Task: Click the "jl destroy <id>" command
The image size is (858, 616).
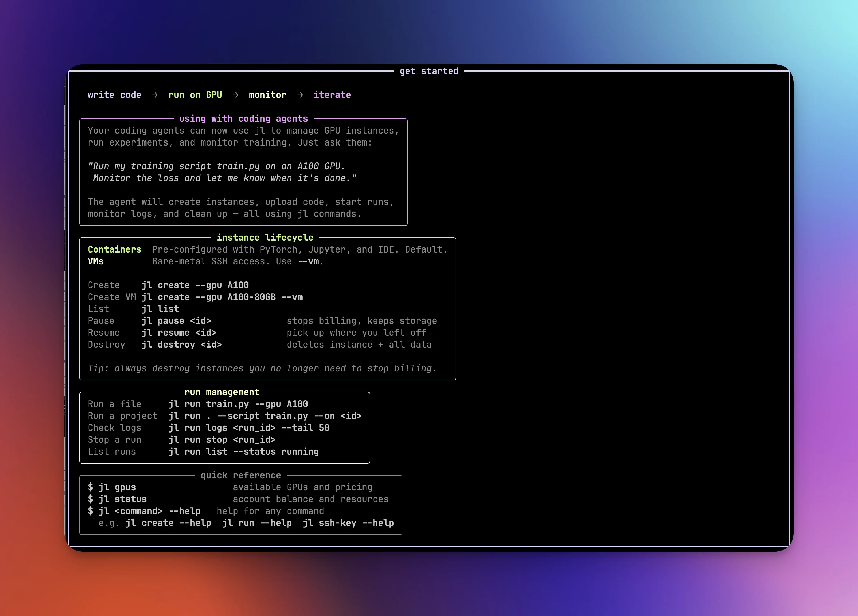Action: coord(182,345)
